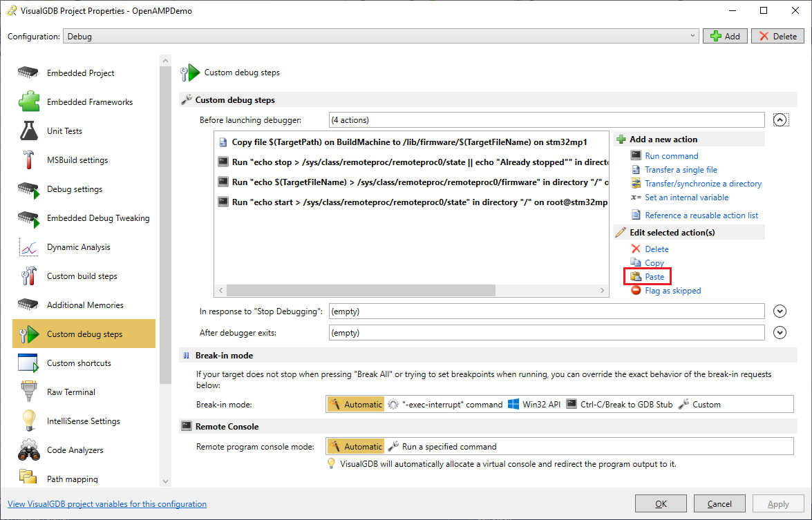Select the Custom debug steps page

click(84, 334)
